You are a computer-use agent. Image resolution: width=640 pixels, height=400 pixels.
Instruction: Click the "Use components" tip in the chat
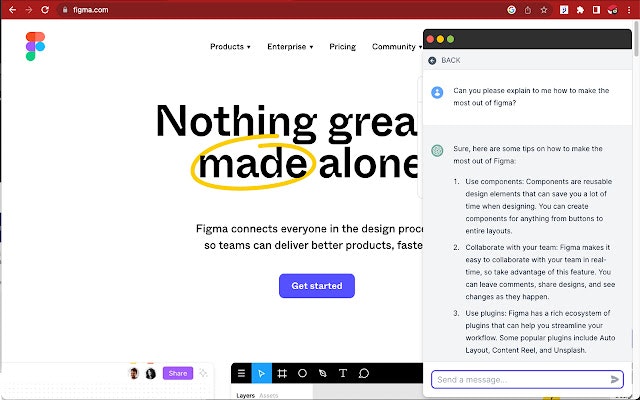coord(538,206)
